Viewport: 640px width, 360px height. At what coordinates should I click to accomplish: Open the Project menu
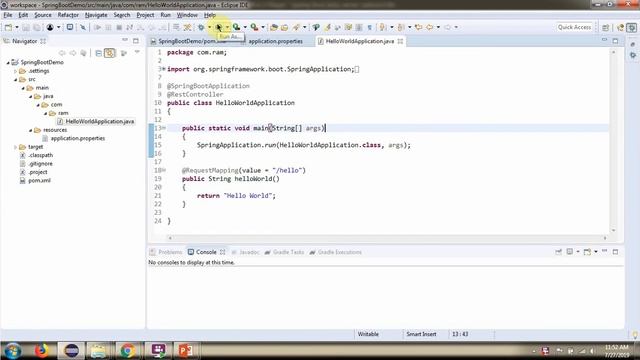145,15
